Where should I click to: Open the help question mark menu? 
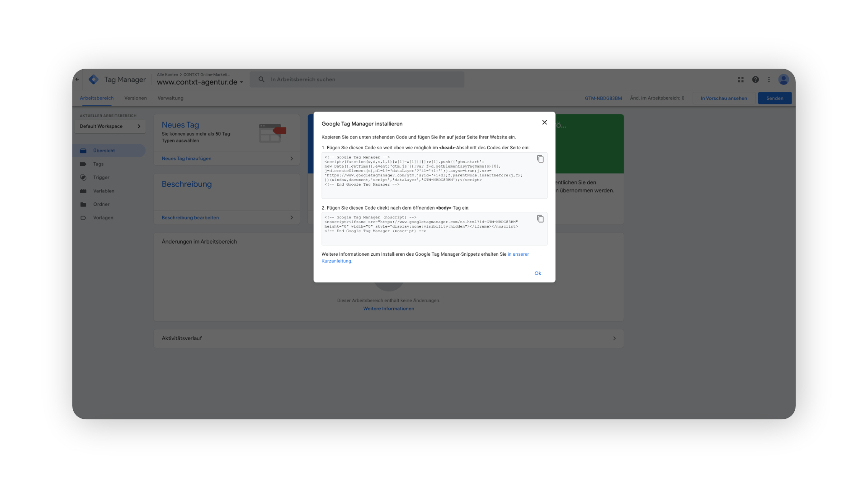pos(755,80)
